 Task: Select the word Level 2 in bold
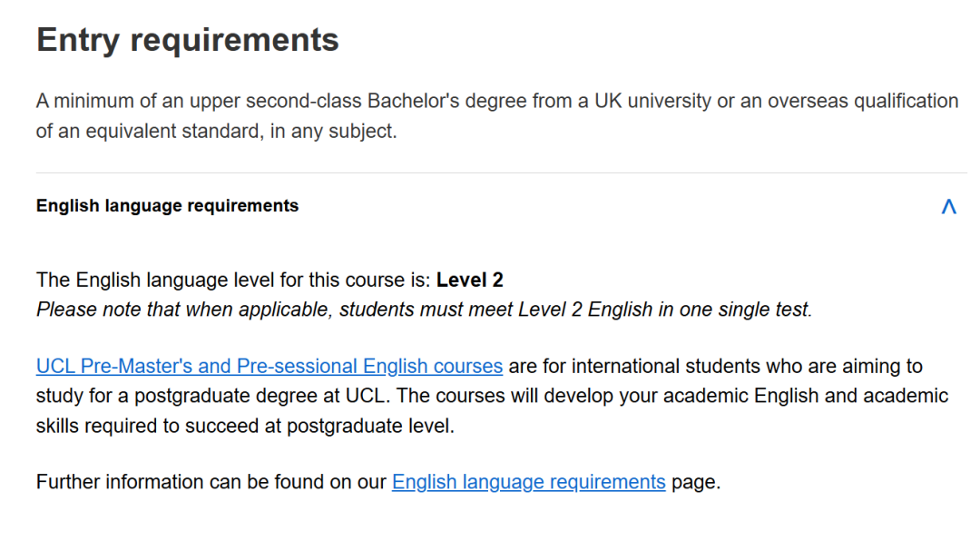pos(470,280)
